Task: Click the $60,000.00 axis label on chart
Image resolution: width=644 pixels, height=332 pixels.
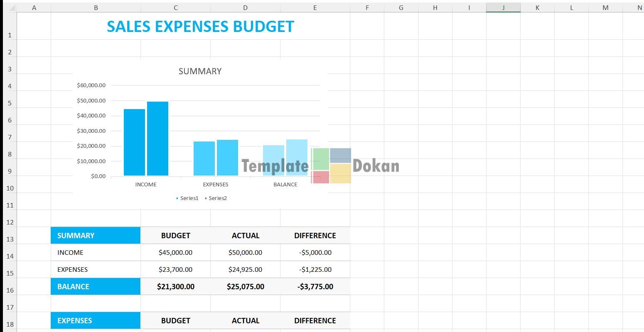Action: click(91, 85)
